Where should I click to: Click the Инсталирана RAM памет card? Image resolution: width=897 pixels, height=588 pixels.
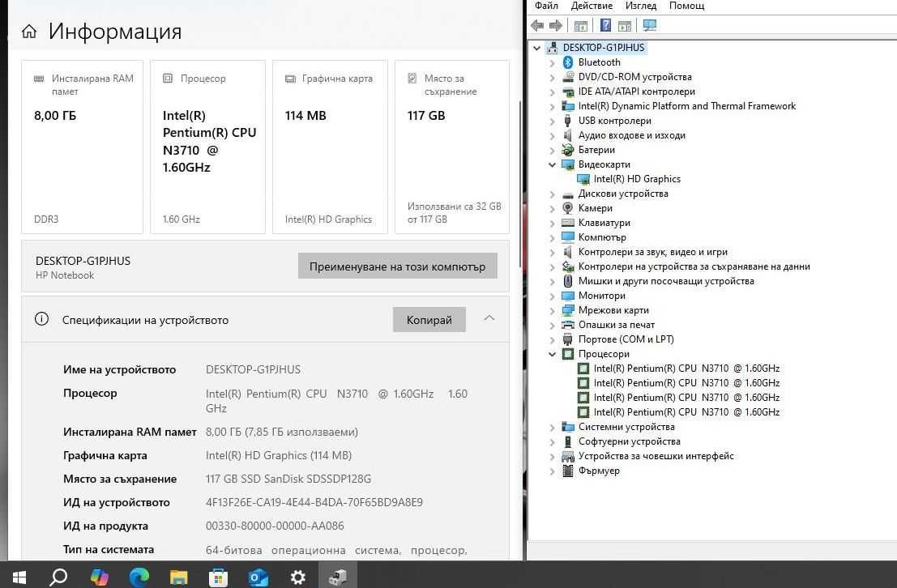83,147
